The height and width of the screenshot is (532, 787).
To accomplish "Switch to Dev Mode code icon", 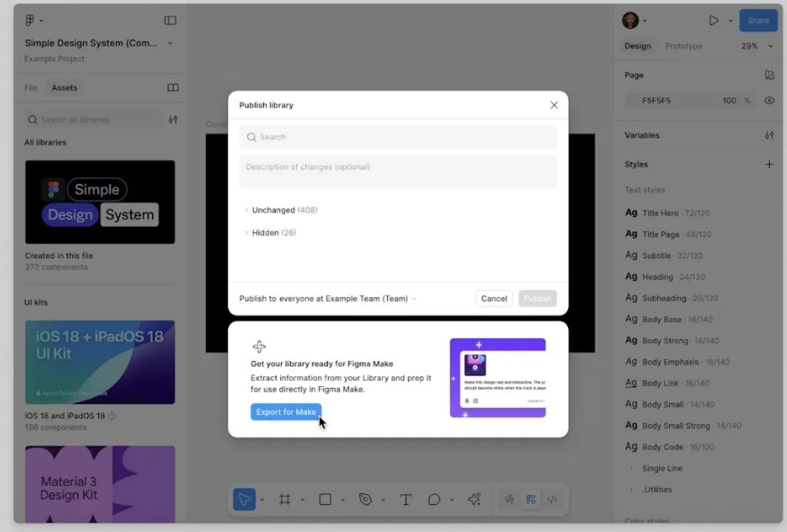I will coord(552,499).
